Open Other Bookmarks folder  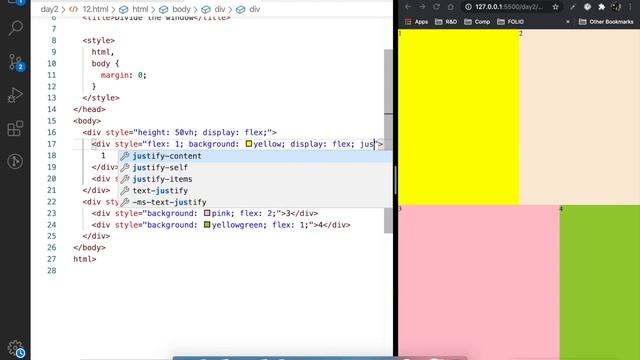606,22
